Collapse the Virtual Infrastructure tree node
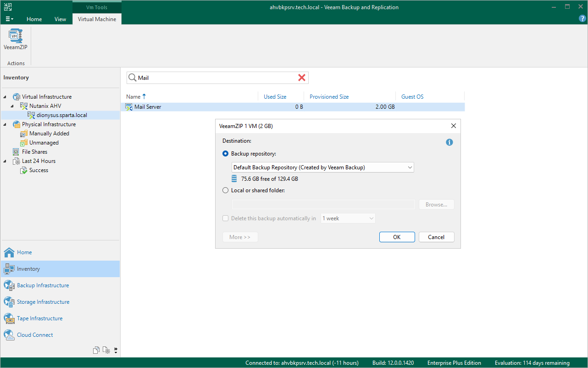The height and width of the screenshot is (368, 588). (5, 97)
